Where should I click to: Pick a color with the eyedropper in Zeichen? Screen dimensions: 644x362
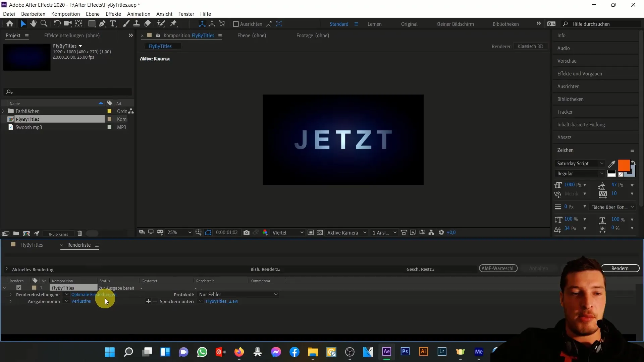coord(612,164)
